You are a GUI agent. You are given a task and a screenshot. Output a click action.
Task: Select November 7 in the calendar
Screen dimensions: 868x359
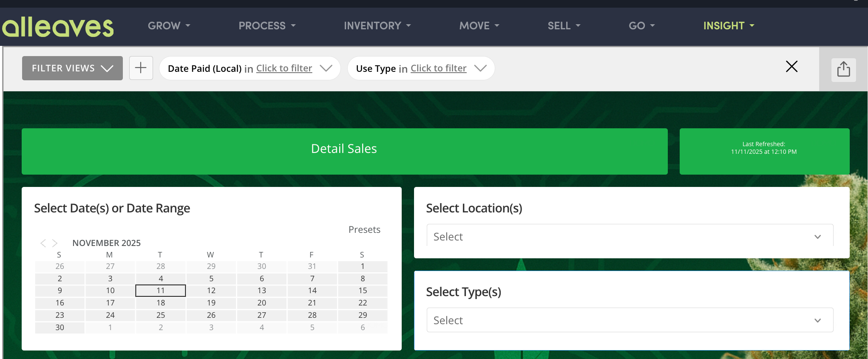coord(312,279)
